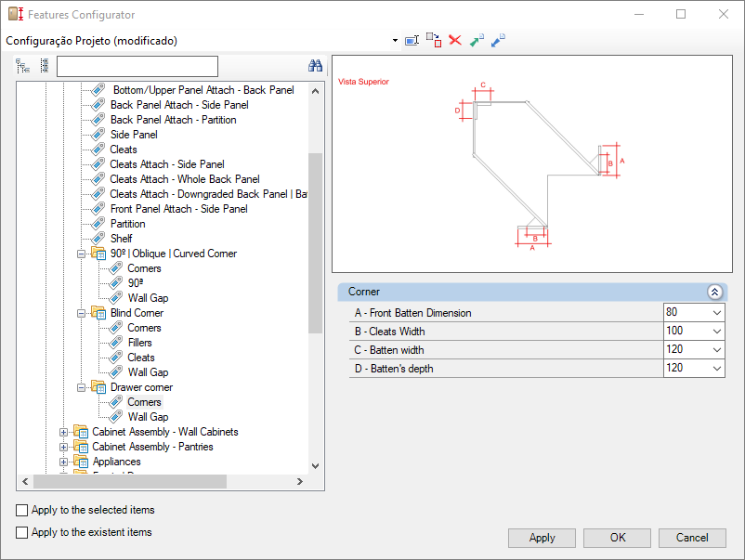Check Apply to the existent items

(22, 532)
